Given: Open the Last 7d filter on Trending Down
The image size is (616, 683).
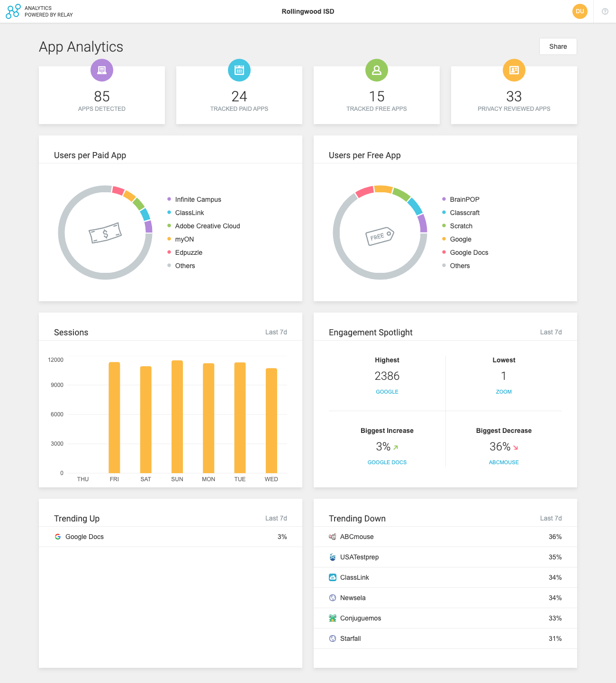Looking at the screenshot, I should tap(551, 518).
